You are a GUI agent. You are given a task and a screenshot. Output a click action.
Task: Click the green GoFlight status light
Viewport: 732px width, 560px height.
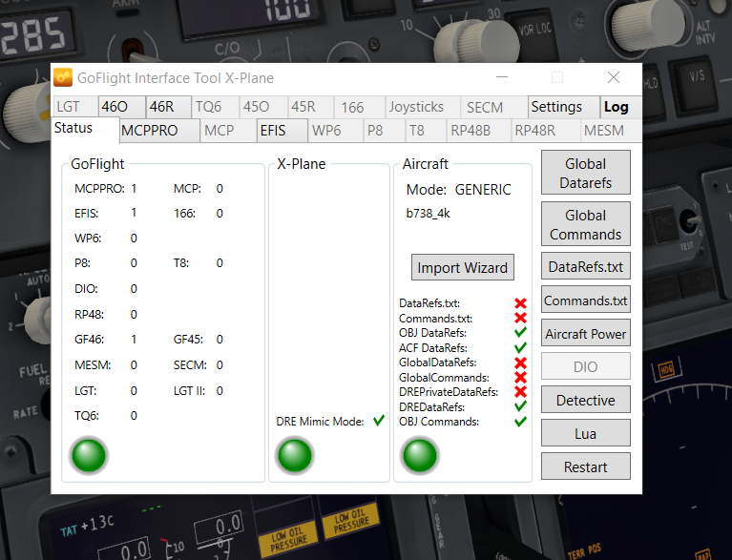89,456
